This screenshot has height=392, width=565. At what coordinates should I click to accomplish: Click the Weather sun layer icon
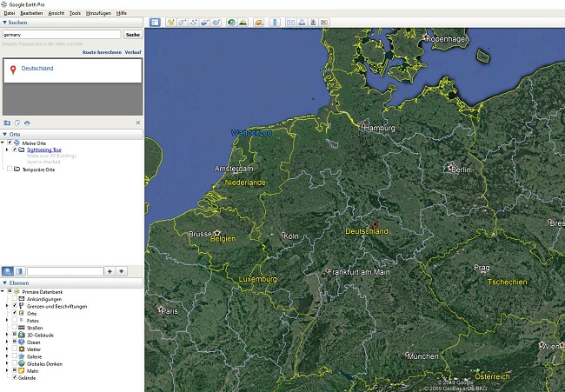pyautogui.click(x=22, y=349)
